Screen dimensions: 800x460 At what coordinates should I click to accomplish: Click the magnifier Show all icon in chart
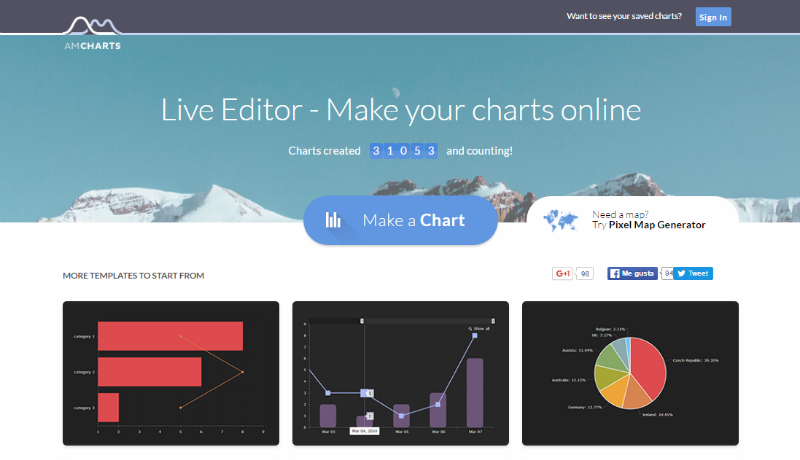[470, 328]
